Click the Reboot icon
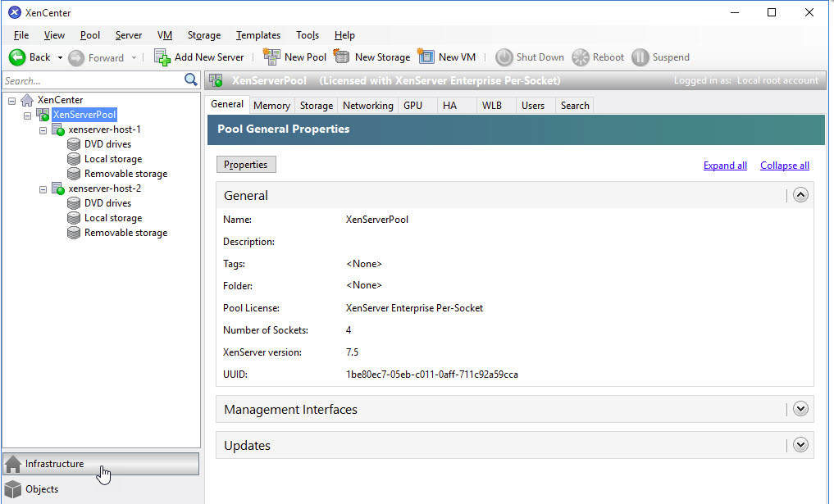834x504 pixels. 581,57
